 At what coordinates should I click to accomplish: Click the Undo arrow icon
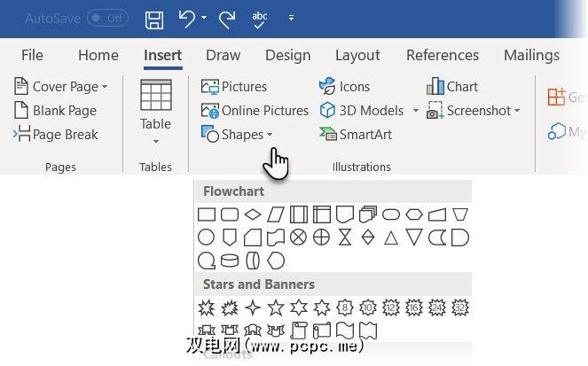187,19
